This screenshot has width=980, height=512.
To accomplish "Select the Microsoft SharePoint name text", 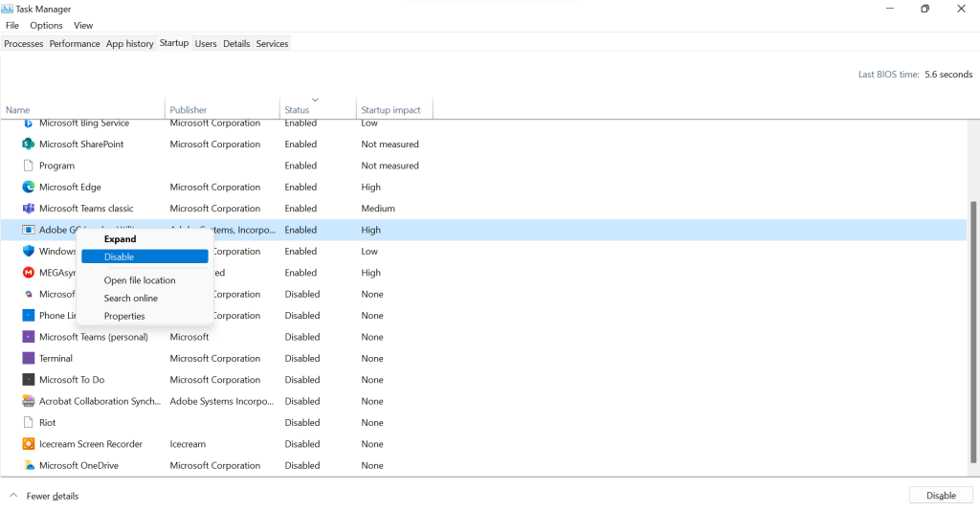I will (x=81, y=144).
